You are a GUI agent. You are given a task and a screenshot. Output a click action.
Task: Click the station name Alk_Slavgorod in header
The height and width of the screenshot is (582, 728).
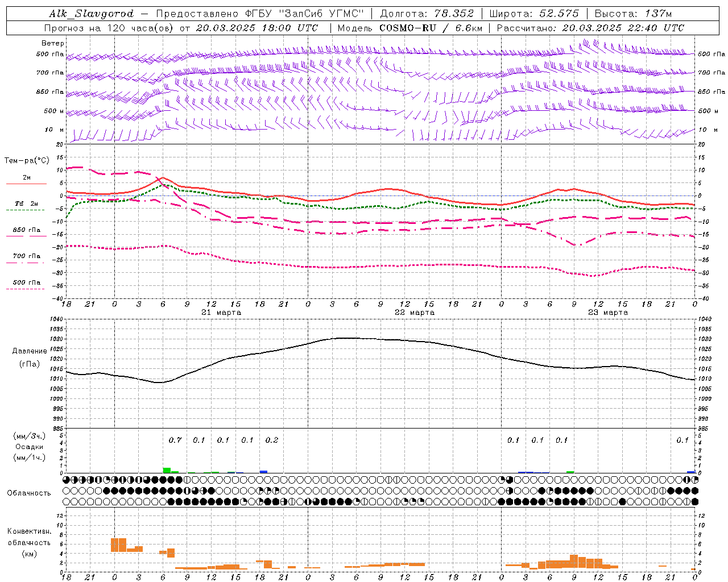click(x=92, y=14)
